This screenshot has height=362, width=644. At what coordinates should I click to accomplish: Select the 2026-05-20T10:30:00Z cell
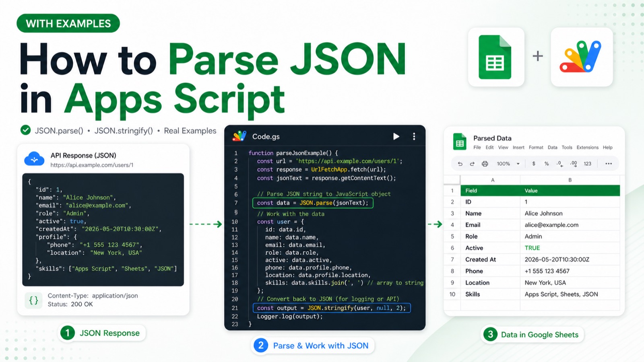point(570,259)
